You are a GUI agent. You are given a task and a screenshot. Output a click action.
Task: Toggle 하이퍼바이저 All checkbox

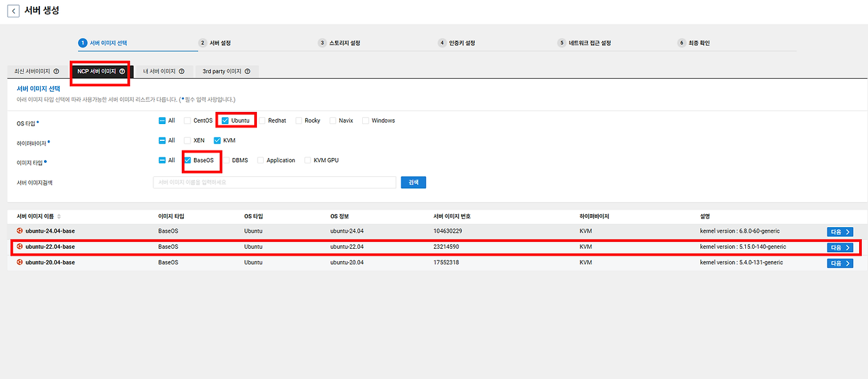pyautogui.click(x=162, y=140)
